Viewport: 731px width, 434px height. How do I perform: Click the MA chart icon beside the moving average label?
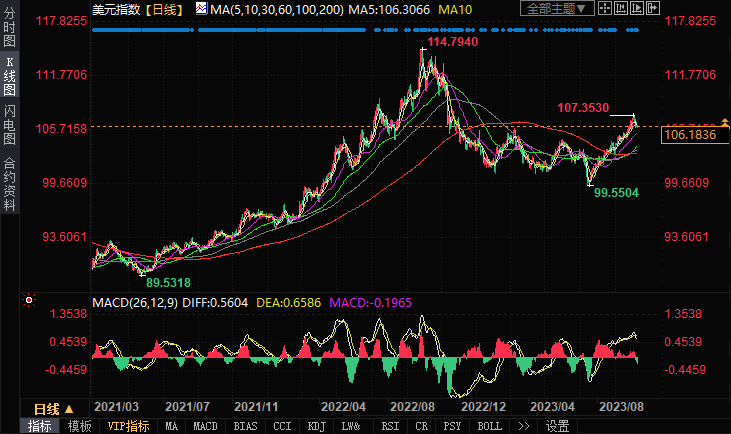tap(201, 9)
